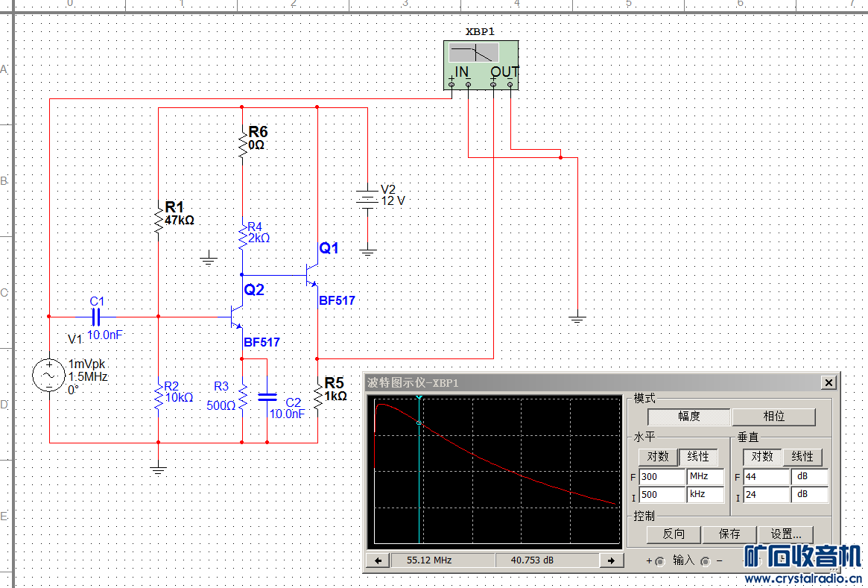Select the C2 10.0nF bypass capacitor
Viewport: 868px width, 588px height.
tap(267, 396)
